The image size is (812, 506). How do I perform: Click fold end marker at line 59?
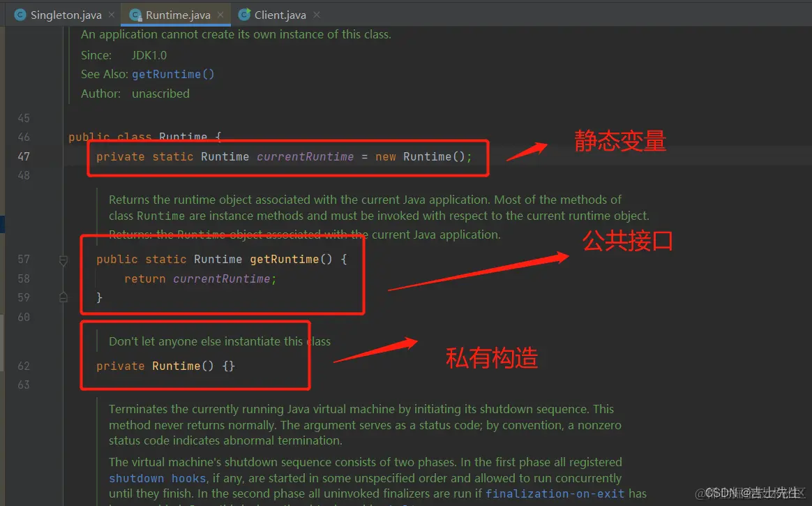coord(63,297)
